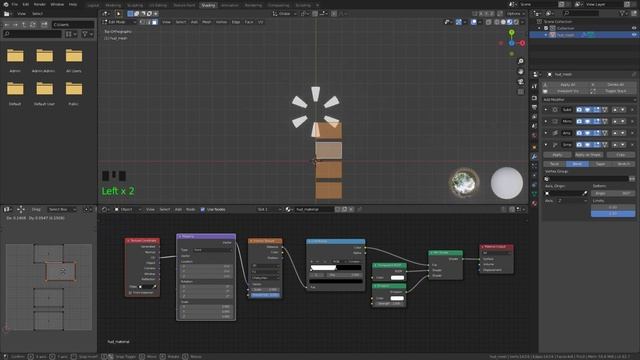Open the Global transform orientation dropdown
Screen dimensions: 640x360
284,13
